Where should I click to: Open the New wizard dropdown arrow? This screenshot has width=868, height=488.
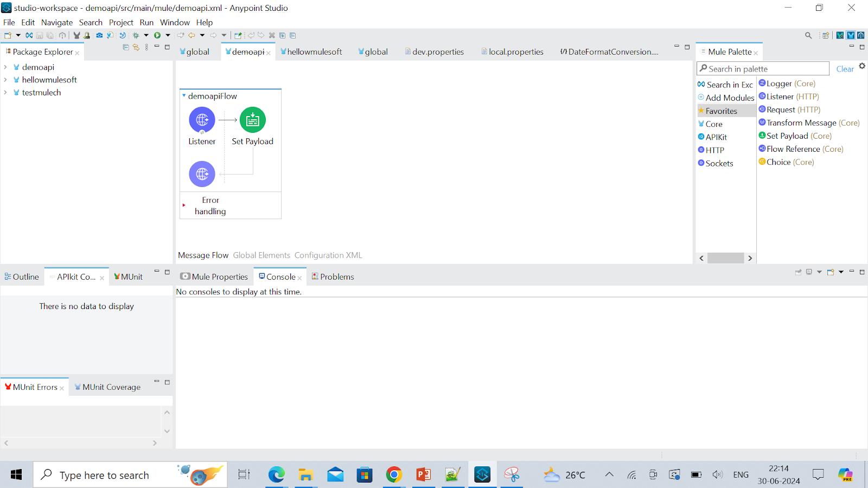18,35
